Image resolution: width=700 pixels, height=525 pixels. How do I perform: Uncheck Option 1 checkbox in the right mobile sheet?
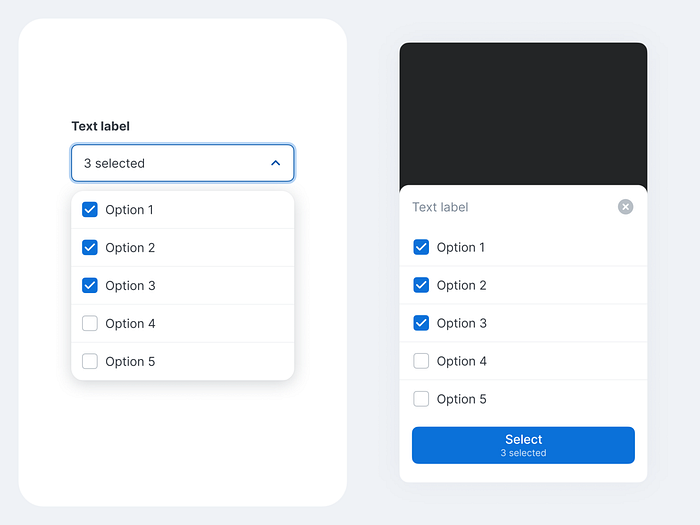(421, 247)
